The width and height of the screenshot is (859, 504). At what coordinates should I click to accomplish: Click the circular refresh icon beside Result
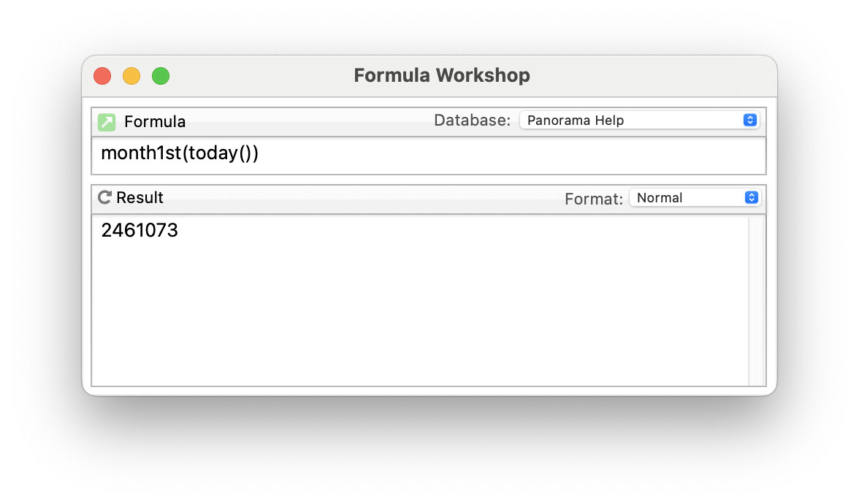pos(105,197)
